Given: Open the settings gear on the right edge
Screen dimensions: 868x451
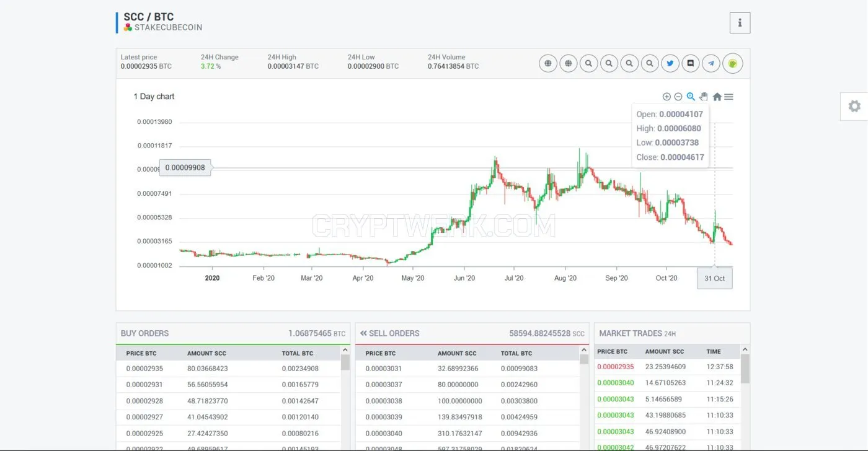Looking at the screenshot, I should 854,107.
